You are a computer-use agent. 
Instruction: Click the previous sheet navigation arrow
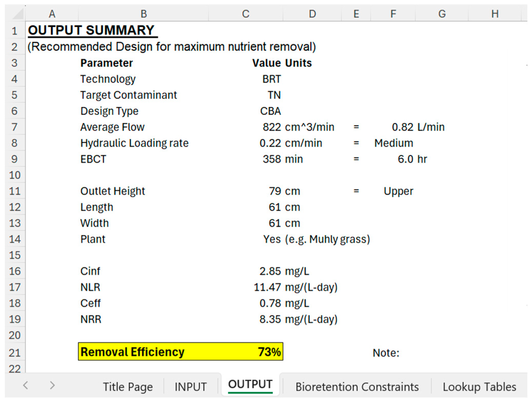tap(25, 385)
